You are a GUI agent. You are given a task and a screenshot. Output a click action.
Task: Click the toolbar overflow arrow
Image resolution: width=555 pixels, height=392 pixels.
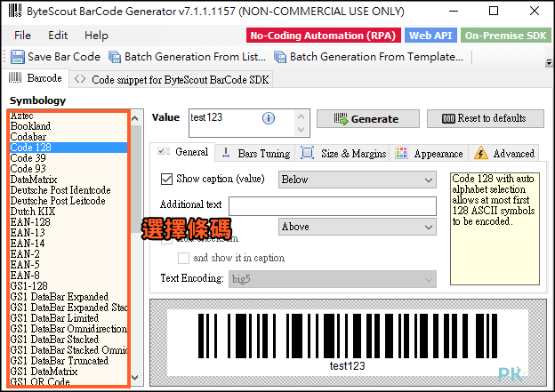tap(549, 62)
